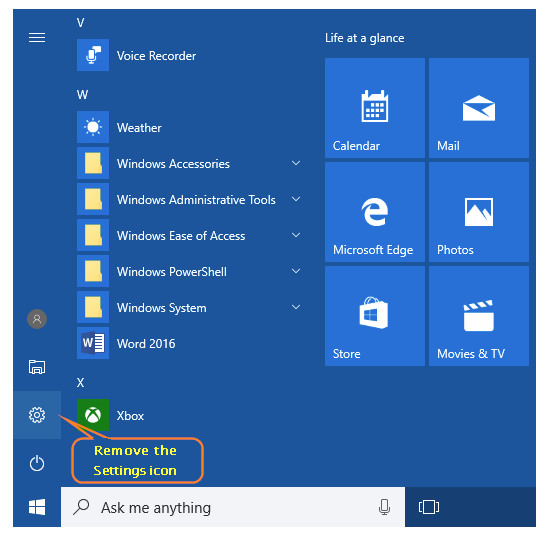Open the user account icon

[37, 319]
